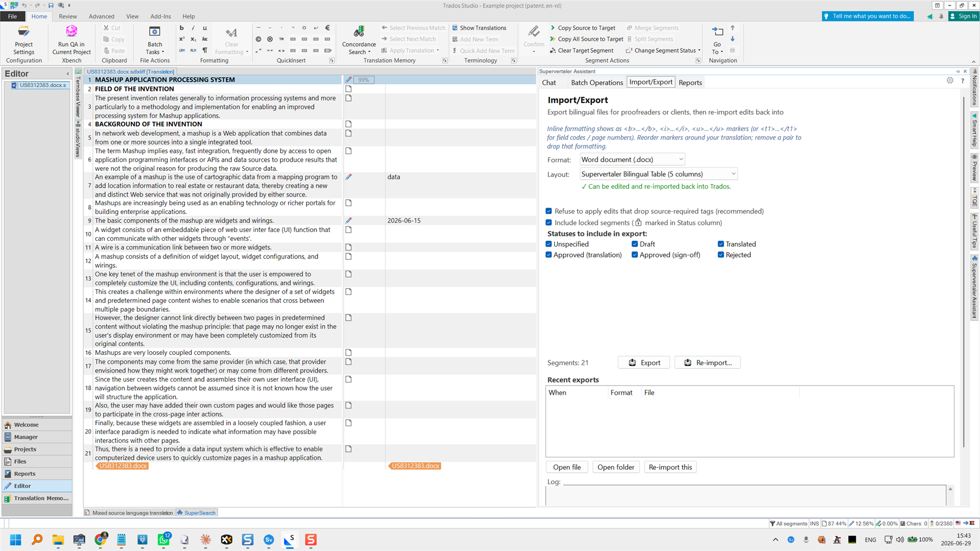Screen dimensions: 980x551
Task: Expand the Change Segment Status dropdown
Action: click(663, 51)
